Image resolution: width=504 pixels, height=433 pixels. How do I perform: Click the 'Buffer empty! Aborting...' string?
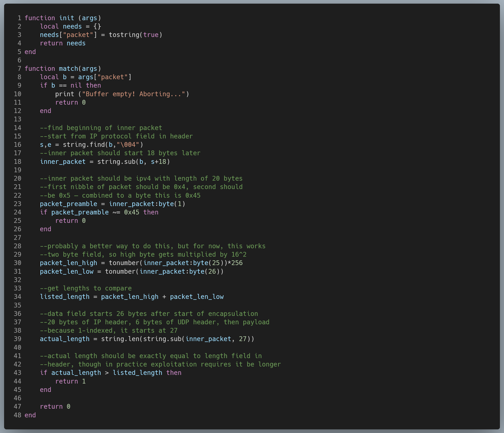(133, 94)
